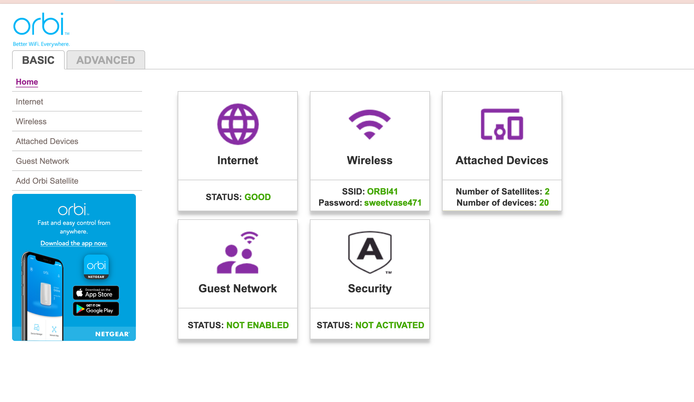Open the Wireless Wi-Fi signal icon tile
694x402 pixels.
(369, 125)
